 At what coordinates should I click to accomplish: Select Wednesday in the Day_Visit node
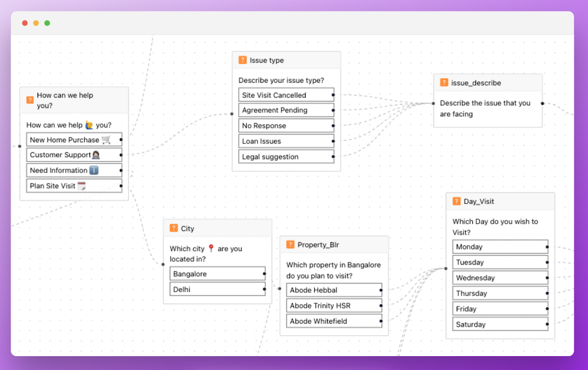tap(496, 277)
